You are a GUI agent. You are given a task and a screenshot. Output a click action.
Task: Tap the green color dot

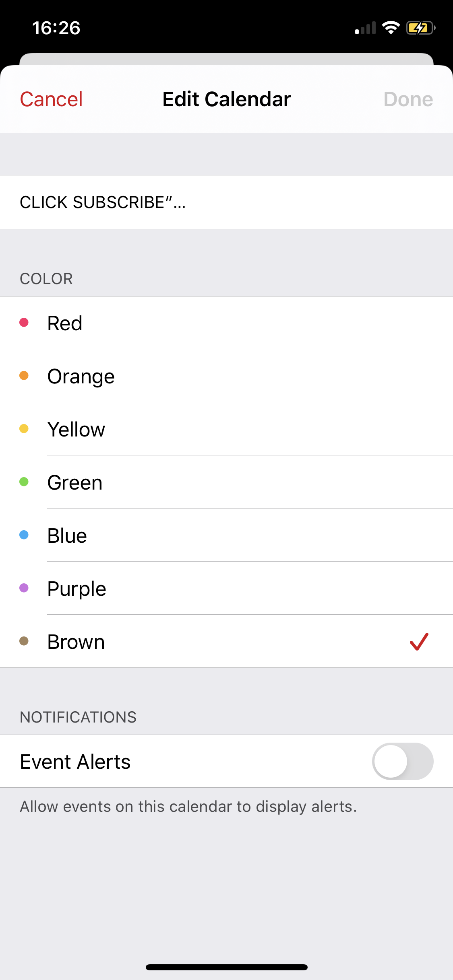click(x=24, y=482)
